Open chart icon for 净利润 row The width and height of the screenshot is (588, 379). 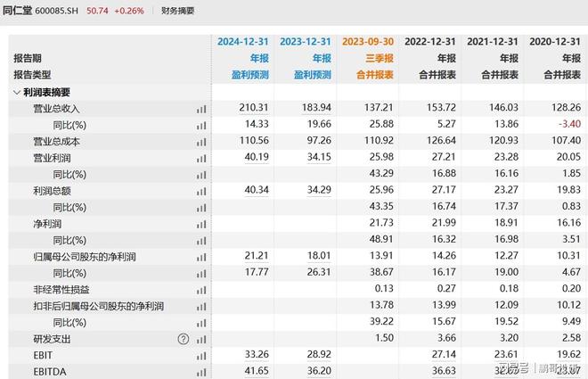tap(201, 225)
